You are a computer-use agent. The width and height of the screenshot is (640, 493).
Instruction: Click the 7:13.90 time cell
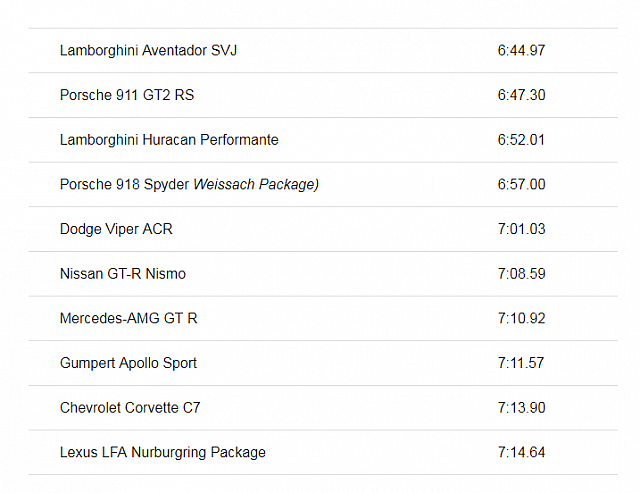coord(521,408)
